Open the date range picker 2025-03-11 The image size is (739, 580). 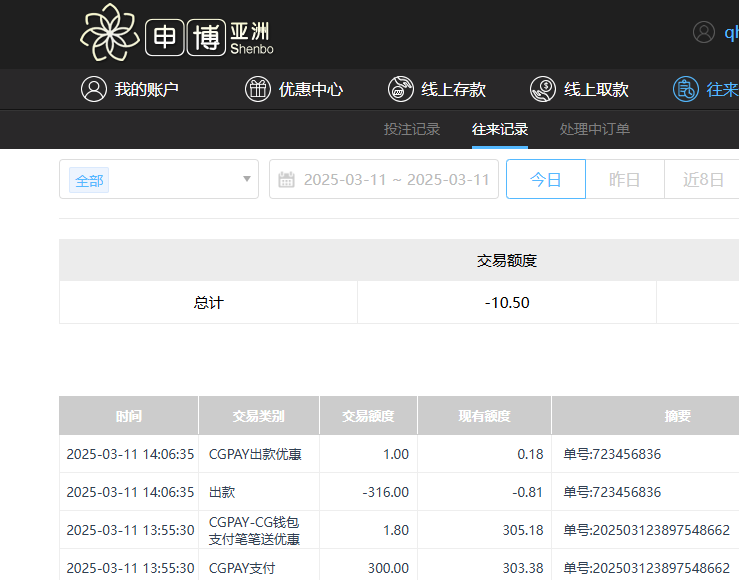pos(396,180)
